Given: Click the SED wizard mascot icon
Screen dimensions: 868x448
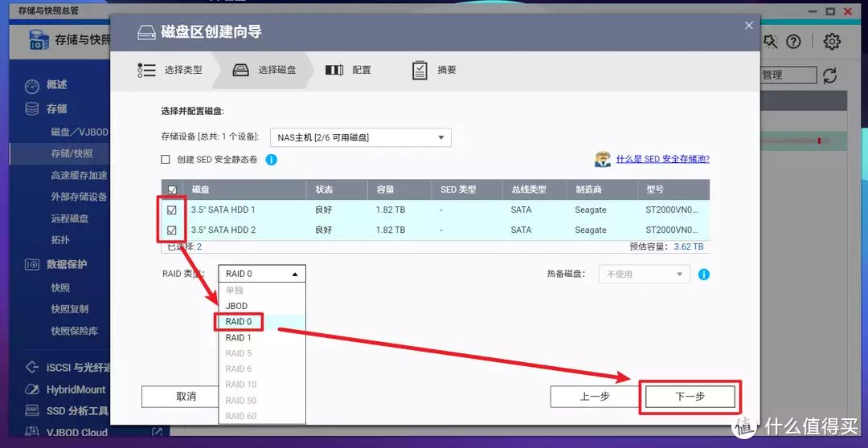Looking at the screenshot, I should pos(603,159).
